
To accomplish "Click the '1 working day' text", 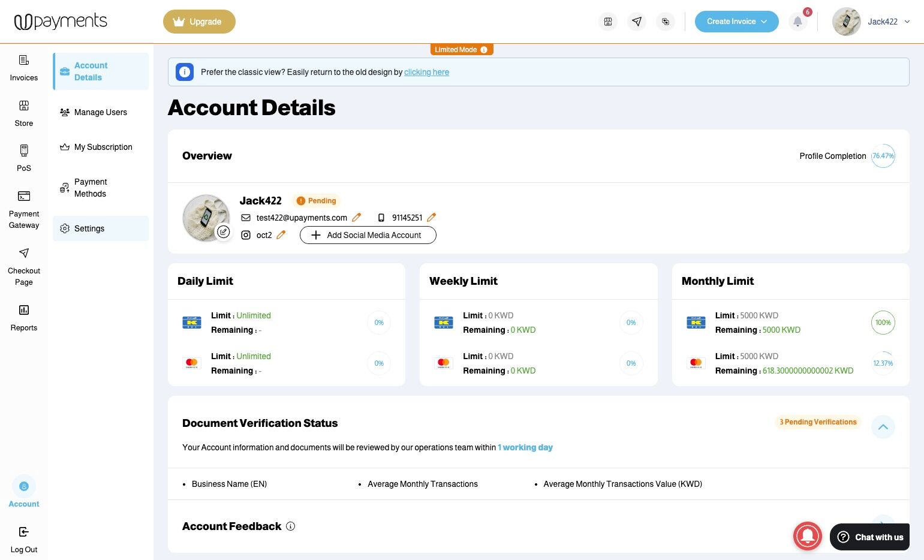I will pos(525,447).
